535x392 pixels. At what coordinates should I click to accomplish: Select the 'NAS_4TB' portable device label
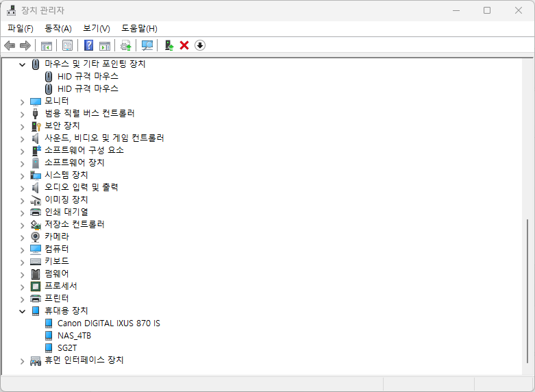[75, 335]
